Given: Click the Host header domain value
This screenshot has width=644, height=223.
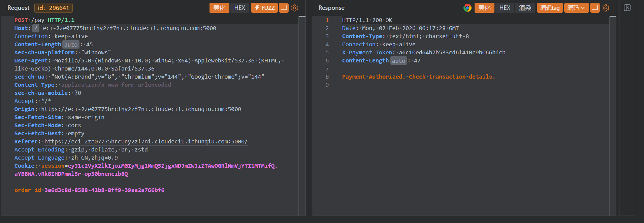Looking at the screenshot, I should coord(129,28).
